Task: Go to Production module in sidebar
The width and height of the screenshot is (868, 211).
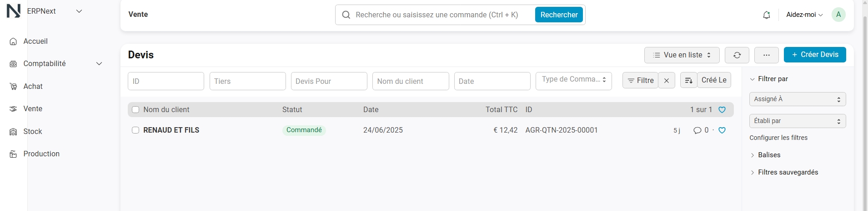Action: click(x=41, y=154)
